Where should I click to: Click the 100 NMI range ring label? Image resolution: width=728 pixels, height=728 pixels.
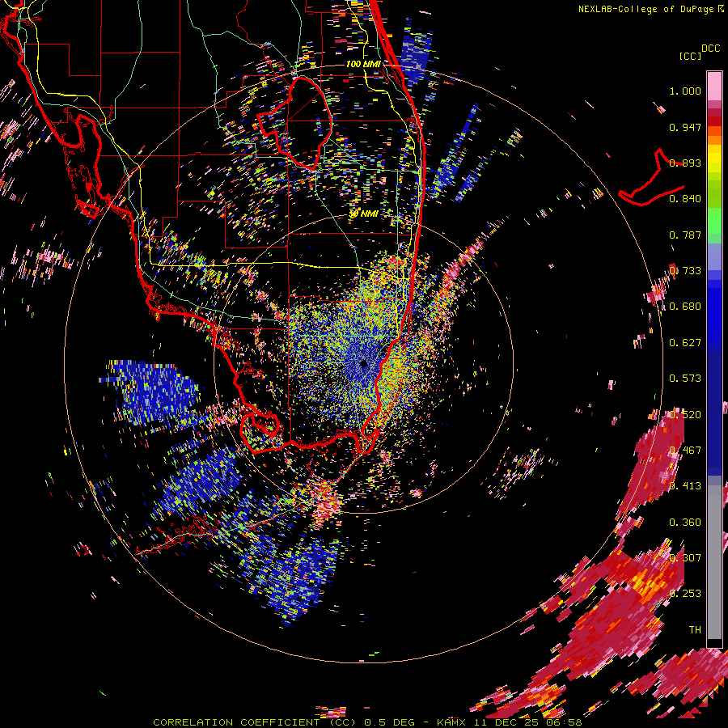[363, 64]
